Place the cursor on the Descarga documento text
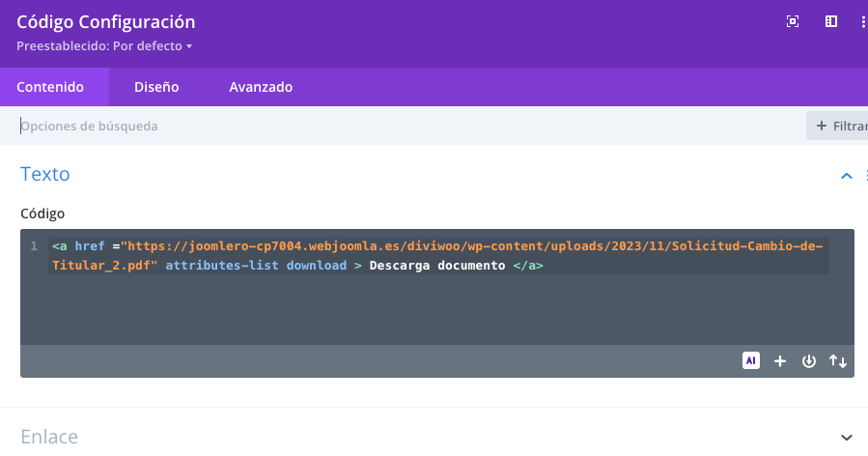 pos(437,266)
